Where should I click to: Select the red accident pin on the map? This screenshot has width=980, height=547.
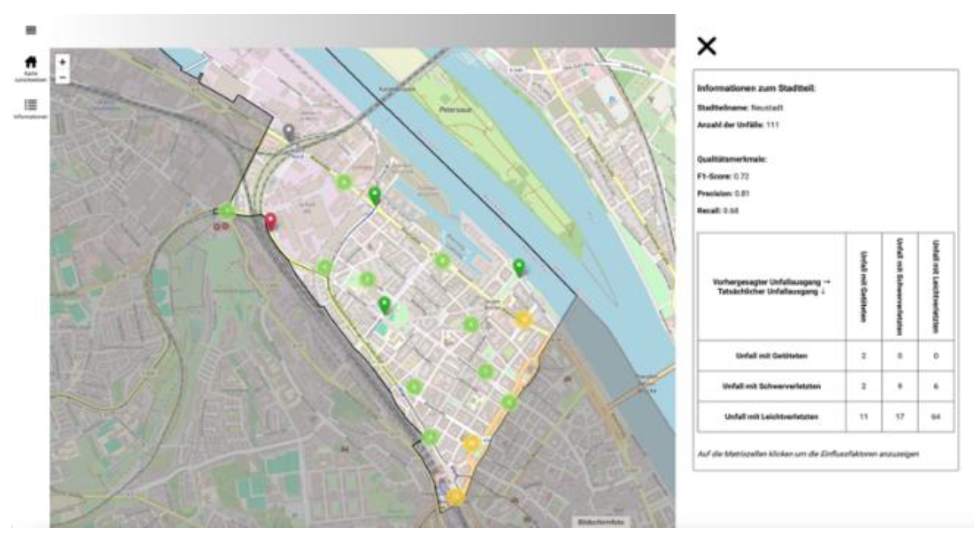point(270,221)
